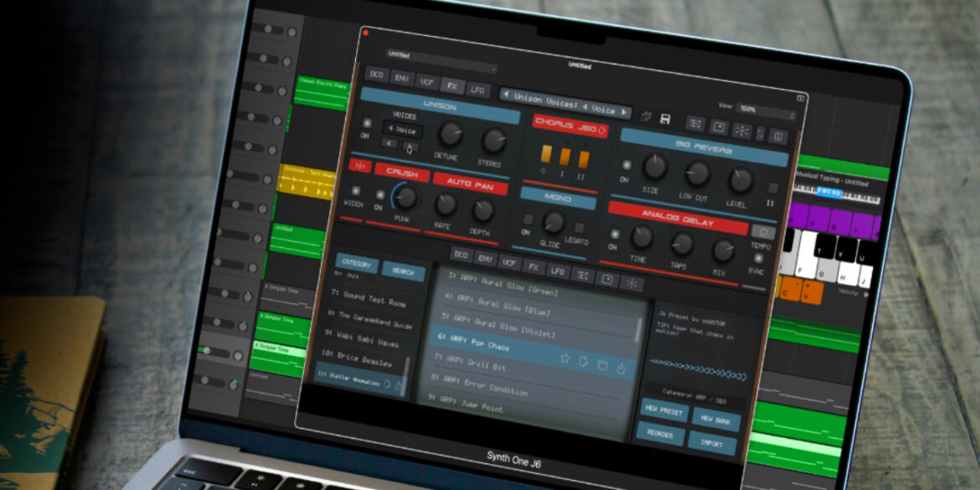The width and height of the screenshot is (980, 490).
Task: Flip the Chorus II switch
Action: point(583,159)
